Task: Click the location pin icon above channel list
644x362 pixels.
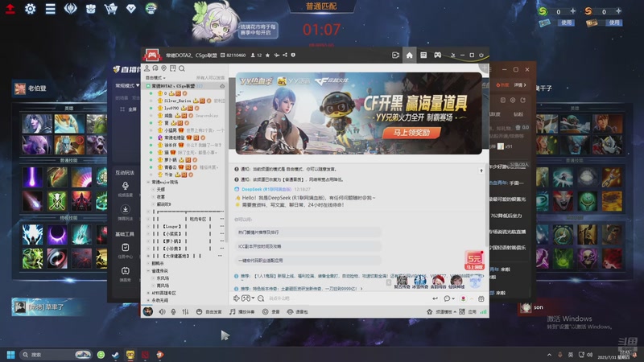Action: click(x=164, y=68)
